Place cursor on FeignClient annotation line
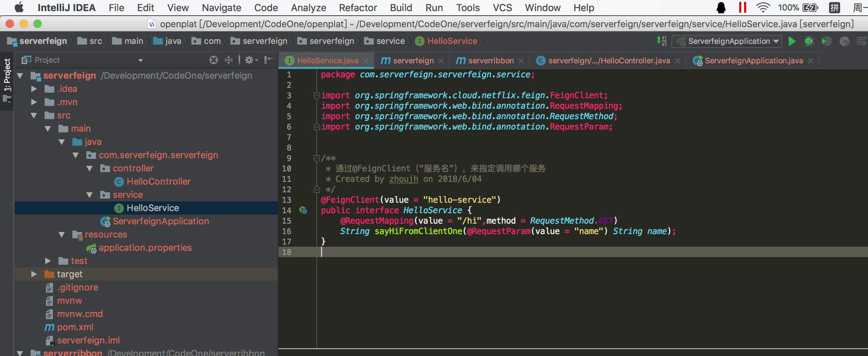Image resolution: width=868 pixels, height=356 pixels. click(411, 200)
